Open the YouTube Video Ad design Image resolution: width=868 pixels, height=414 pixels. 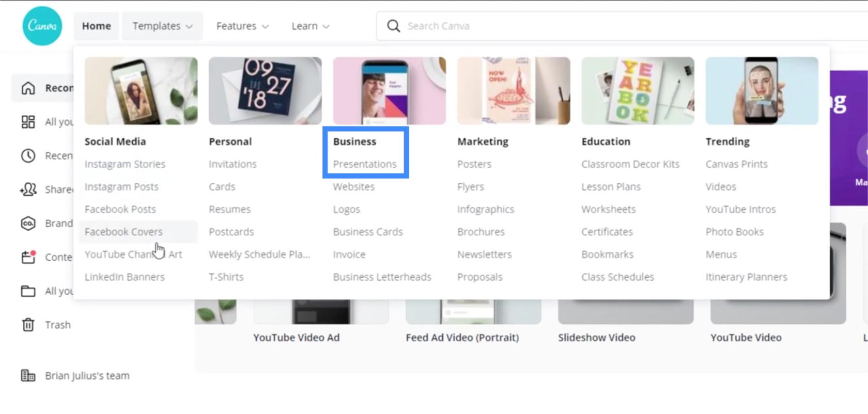point(296,338)
